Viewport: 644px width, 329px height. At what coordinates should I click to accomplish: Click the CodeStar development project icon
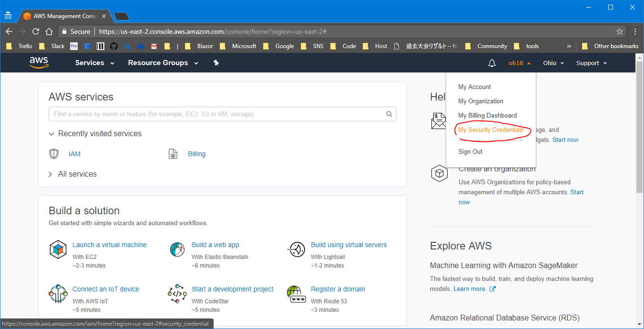pyautogui.click(x=177, y=293)
